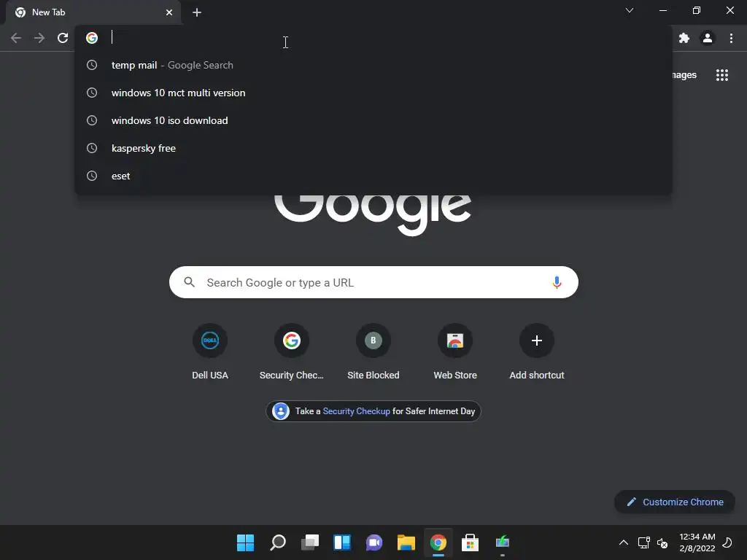Click the Customize Chrome pencil icon
This screenshot has width=747, height=560.
pos(631,502)
